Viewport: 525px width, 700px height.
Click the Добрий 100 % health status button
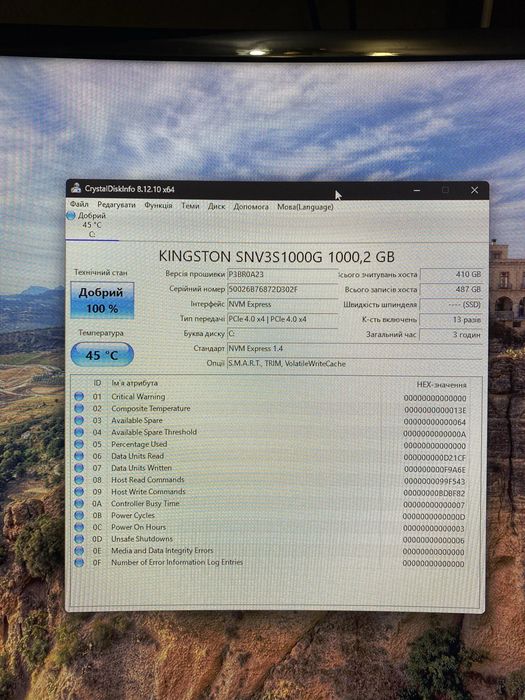tap(102, 300)
